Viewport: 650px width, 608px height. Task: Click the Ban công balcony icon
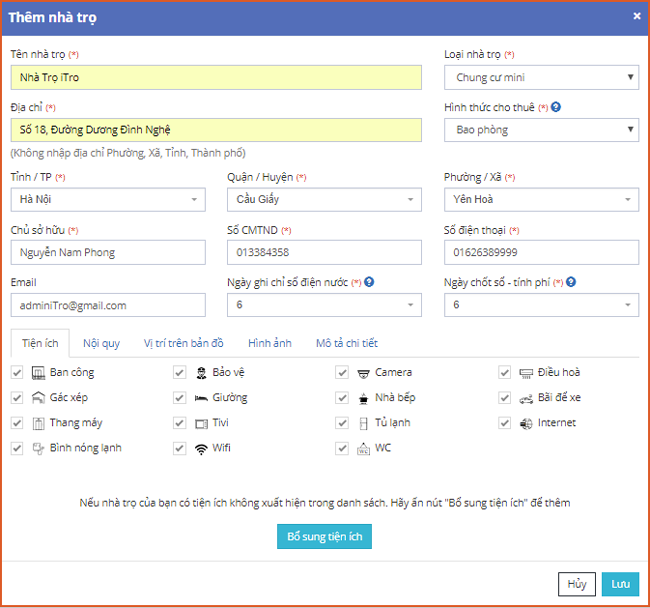coord(38,373)
